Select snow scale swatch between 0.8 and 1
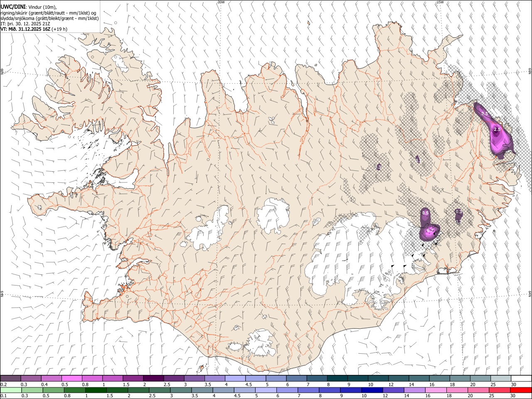 click(92, 378)
